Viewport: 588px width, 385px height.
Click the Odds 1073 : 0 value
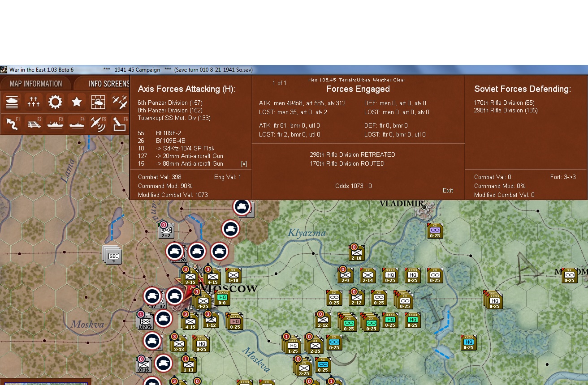tap(354, 186)
